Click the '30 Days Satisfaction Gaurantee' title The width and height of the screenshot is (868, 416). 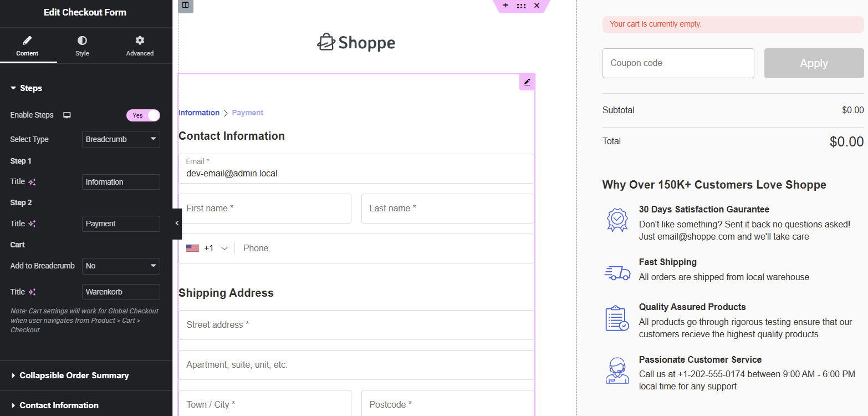pyautogui.click(x=704, y=210)
